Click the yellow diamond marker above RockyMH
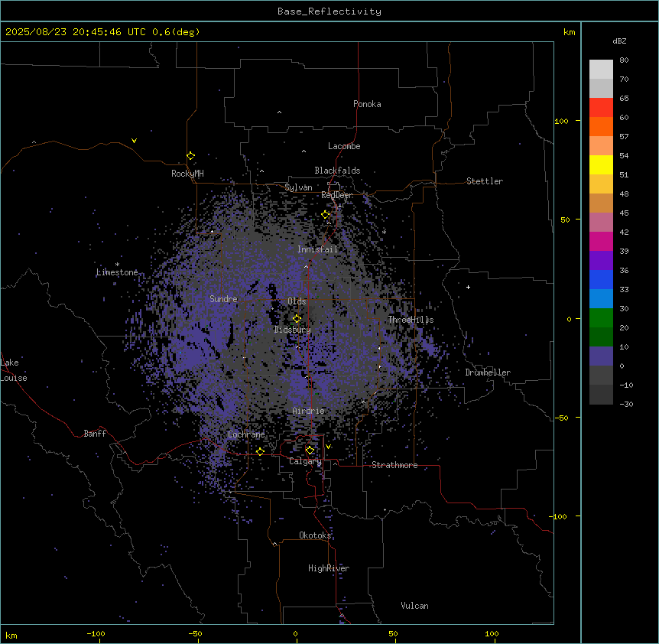The height and width of the screenshot is (644, 659). pos(190,156)
